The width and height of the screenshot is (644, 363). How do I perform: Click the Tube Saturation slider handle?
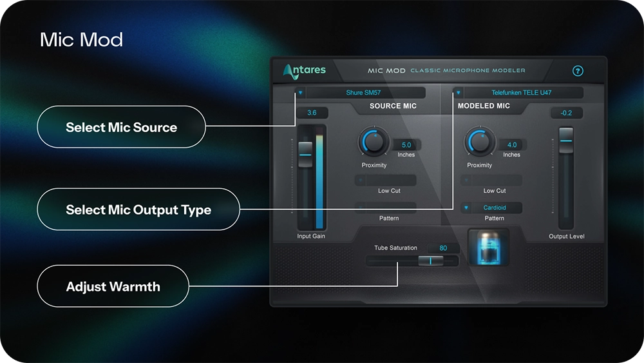[x=430, y=260]
